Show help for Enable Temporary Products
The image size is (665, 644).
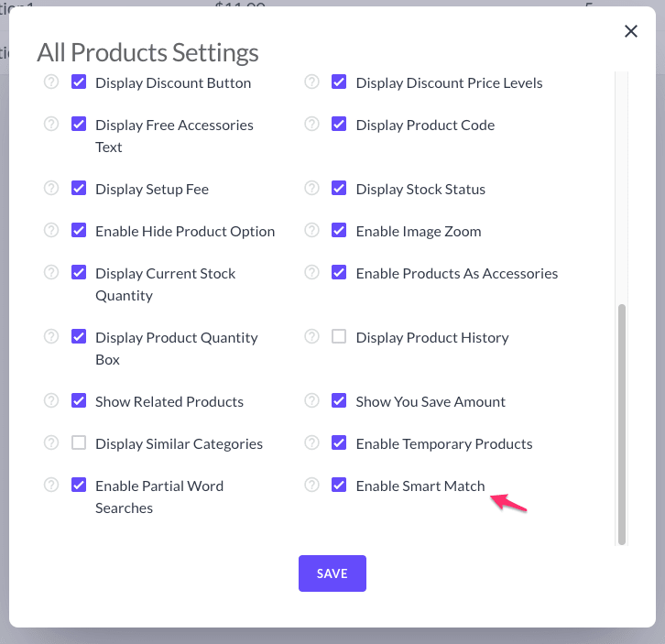[x=311, y=443]
